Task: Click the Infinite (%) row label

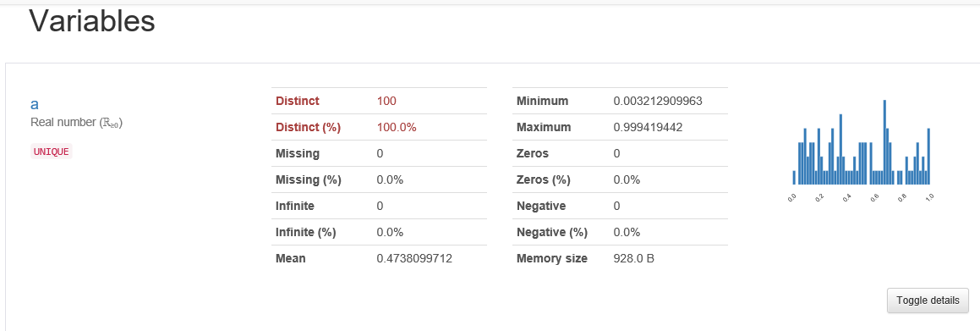Action: [305, 232]
